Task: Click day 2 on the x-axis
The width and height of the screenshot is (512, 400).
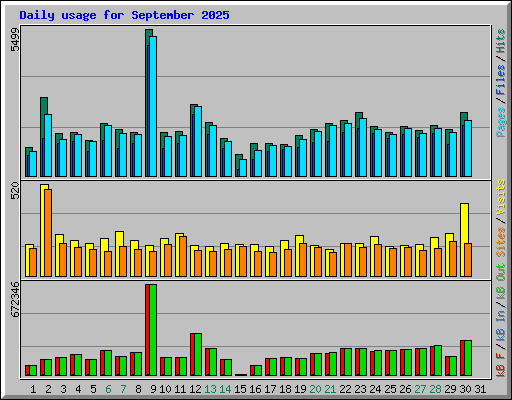Action: (x=48, y=389)
